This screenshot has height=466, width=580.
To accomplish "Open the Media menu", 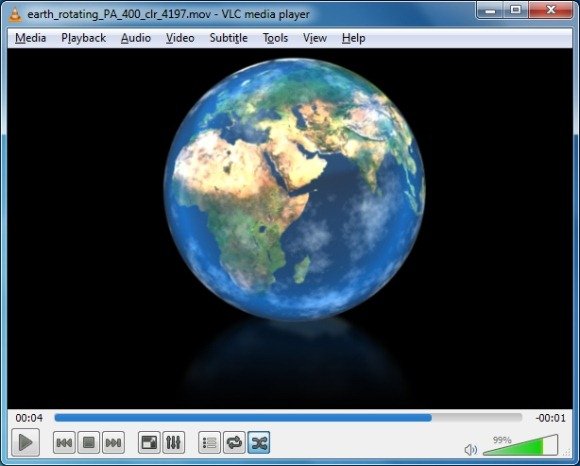I will coord(31,38).
